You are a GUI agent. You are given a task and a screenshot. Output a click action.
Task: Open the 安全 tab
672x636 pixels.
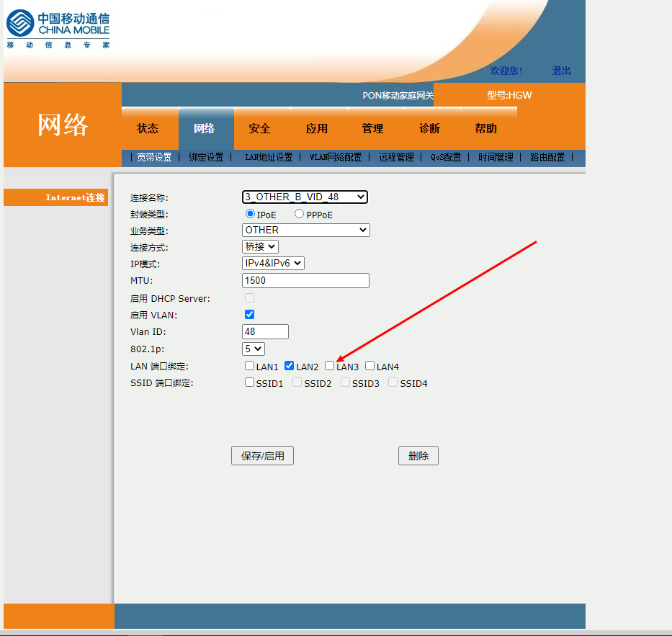click(259, 128)
